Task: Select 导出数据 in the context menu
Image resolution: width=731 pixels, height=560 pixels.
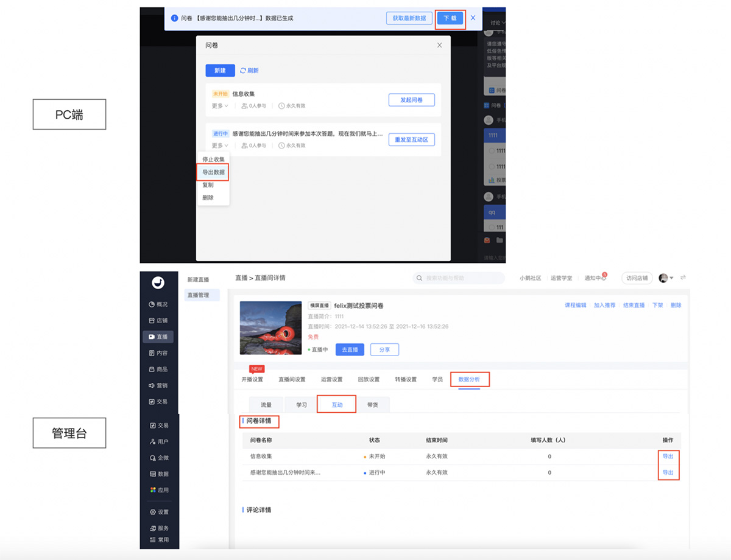Action: coord(213,172)
